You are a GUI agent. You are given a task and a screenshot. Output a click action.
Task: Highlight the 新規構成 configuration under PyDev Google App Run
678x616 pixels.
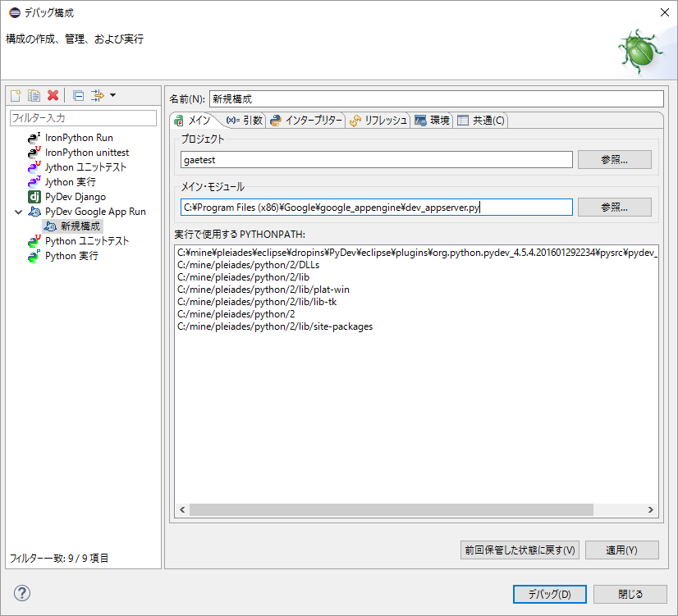point(78,226)
